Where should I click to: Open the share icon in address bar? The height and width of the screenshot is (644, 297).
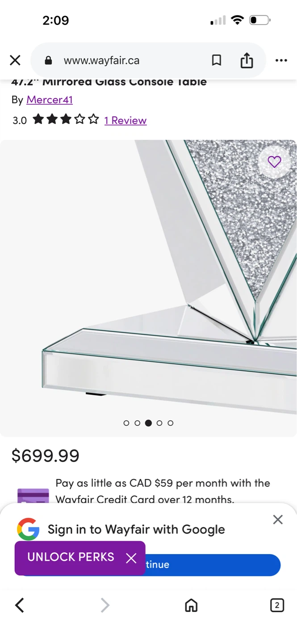point(247,60)
